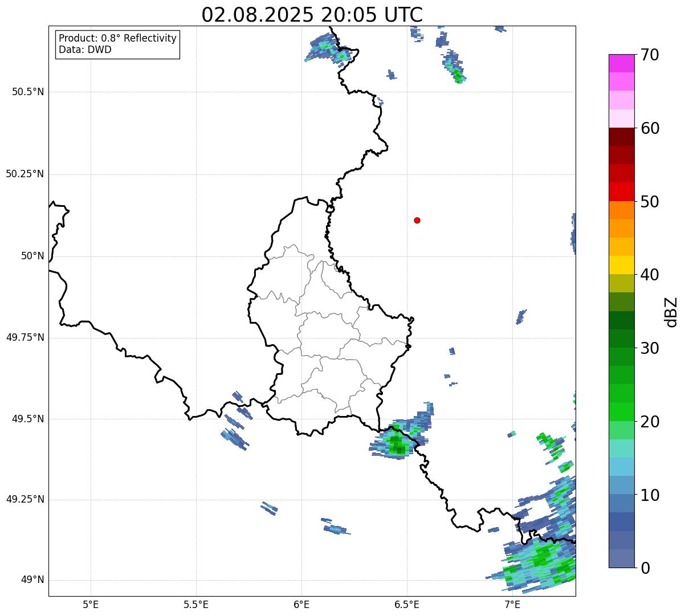Click the 49°N latitude label

tap(32, 580)
